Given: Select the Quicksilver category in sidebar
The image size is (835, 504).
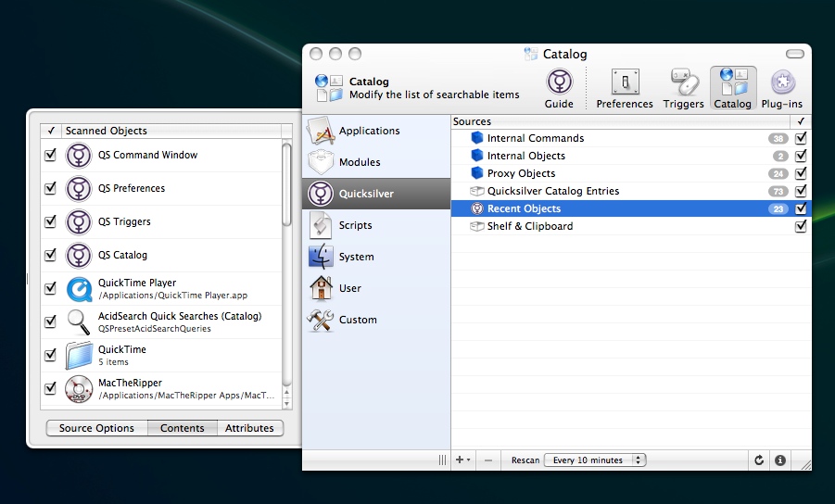Looking at the screenshot, I should tap(376, 194).
